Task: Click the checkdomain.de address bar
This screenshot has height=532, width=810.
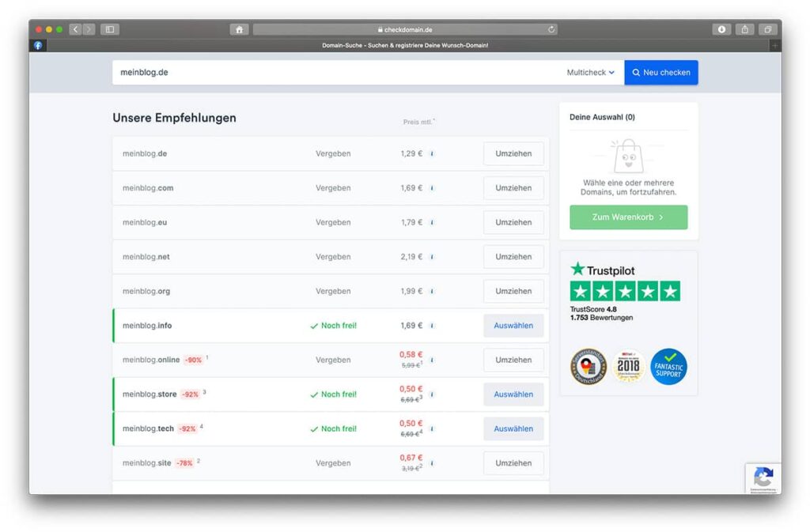Action: 405,29
